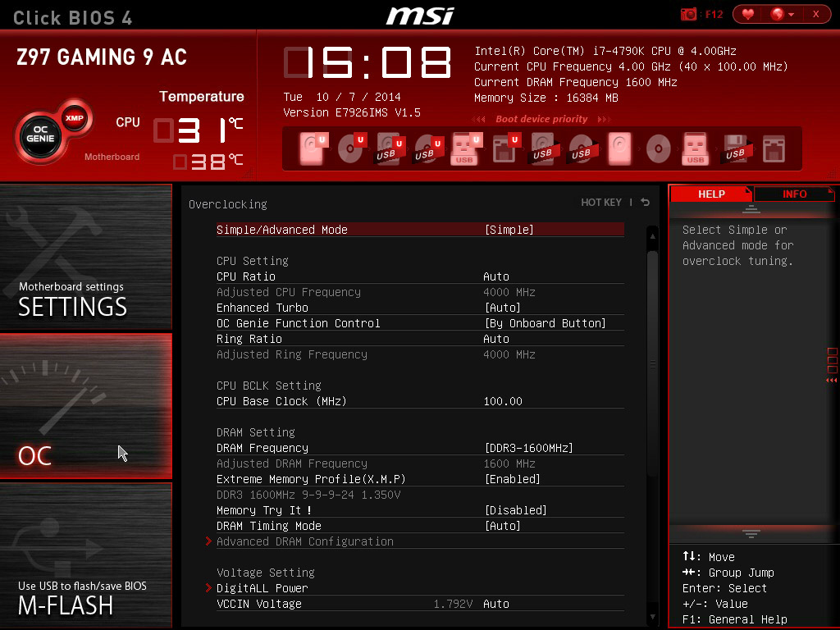This screenshot has height=630, width=840.
Task: Click the floppy USB boot device icon
Action: tap(734, 148)
